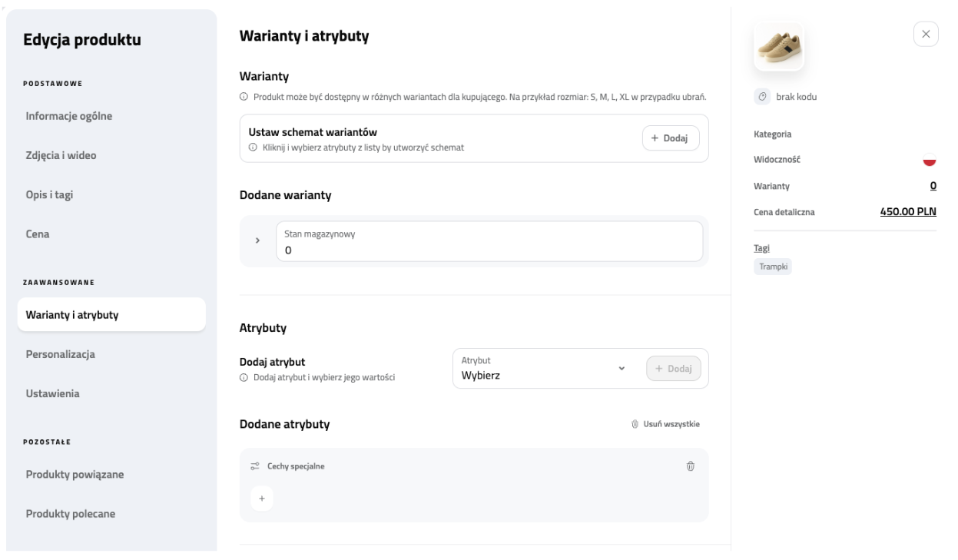The height and width of the screenshot is (560, 958).
Task: Open the Atrybut Wybierz dropdown
Action: tap(545, 369)
